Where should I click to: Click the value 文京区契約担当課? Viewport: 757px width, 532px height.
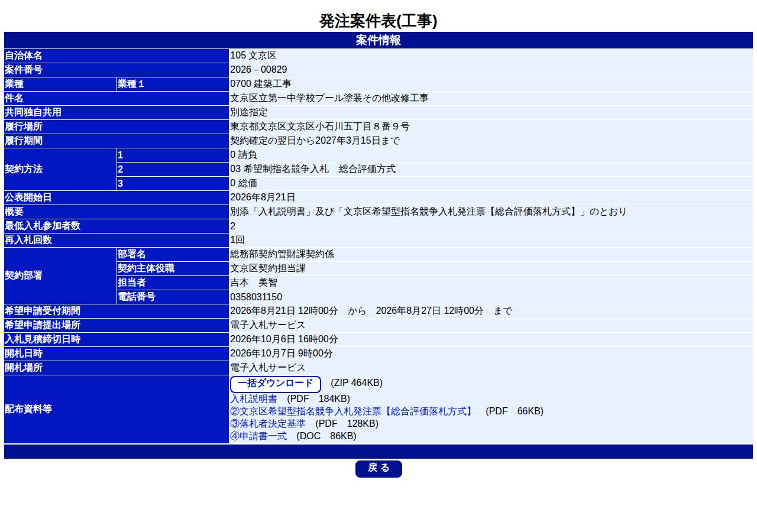pos(268,268)
